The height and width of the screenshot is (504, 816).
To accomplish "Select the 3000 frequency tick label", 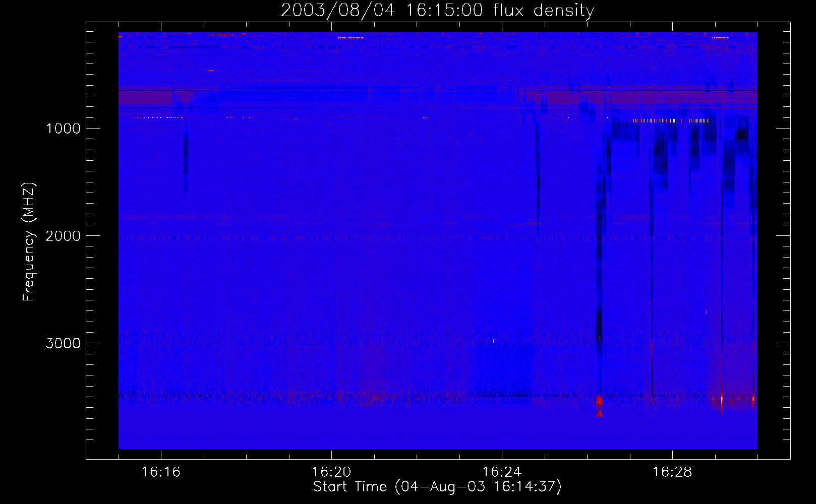I will (63, 343).
